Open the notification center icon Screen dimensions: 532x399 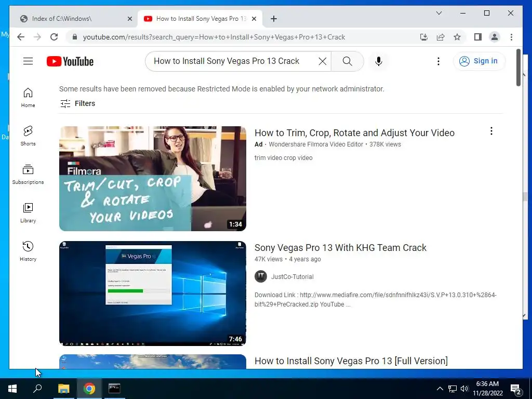[515, 389]
